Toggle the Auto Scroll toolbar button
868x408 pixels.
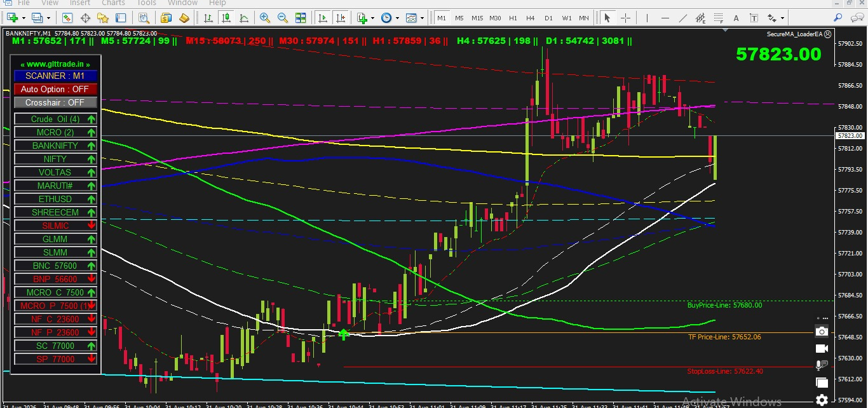pyautogui.click(x=323, y=18)
